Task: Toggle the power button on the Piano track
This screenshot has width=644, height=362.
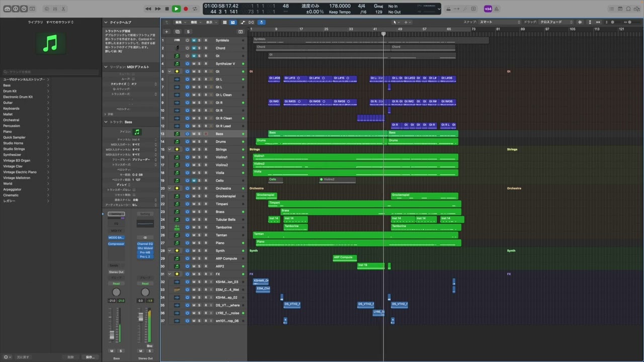Action: pos(187,243)
